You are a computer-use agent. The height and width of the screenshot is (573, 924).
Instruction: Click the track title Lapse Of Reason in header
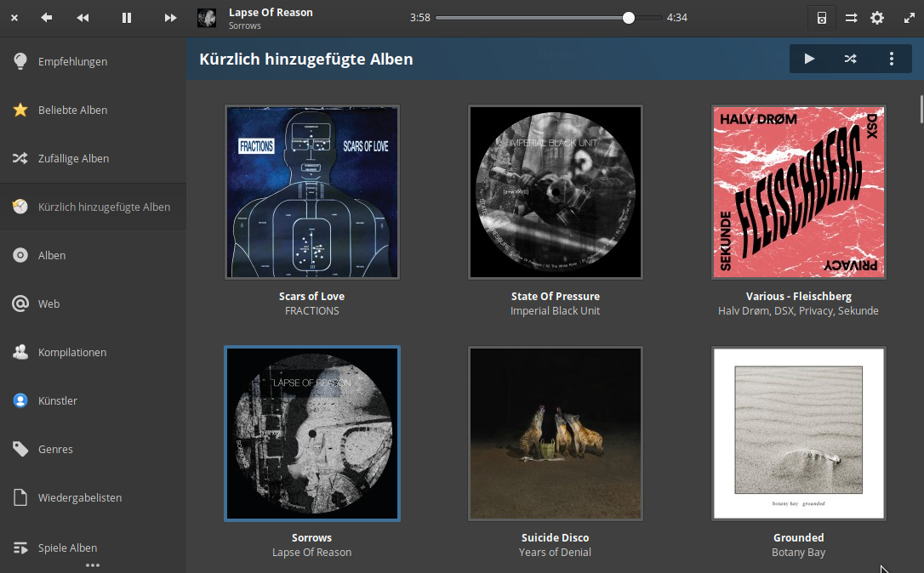coord(271,13)
